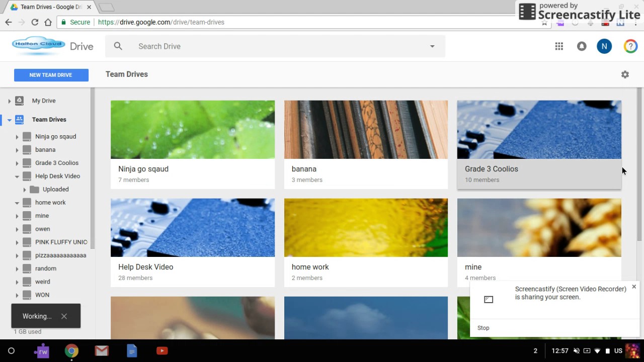Open the notifications bell icon
The height and width of the screenshot is (362, 644).
coord(582,46)
